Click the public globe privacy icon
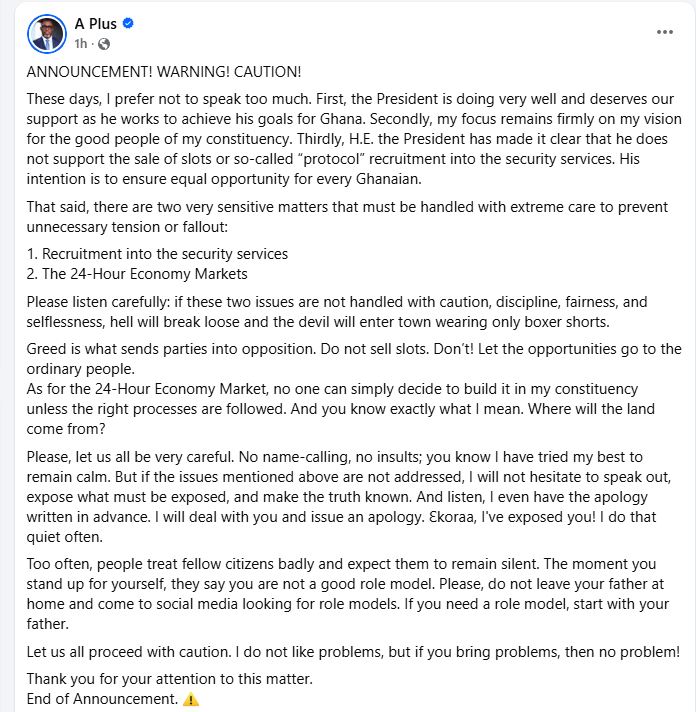 click(104, 44)
